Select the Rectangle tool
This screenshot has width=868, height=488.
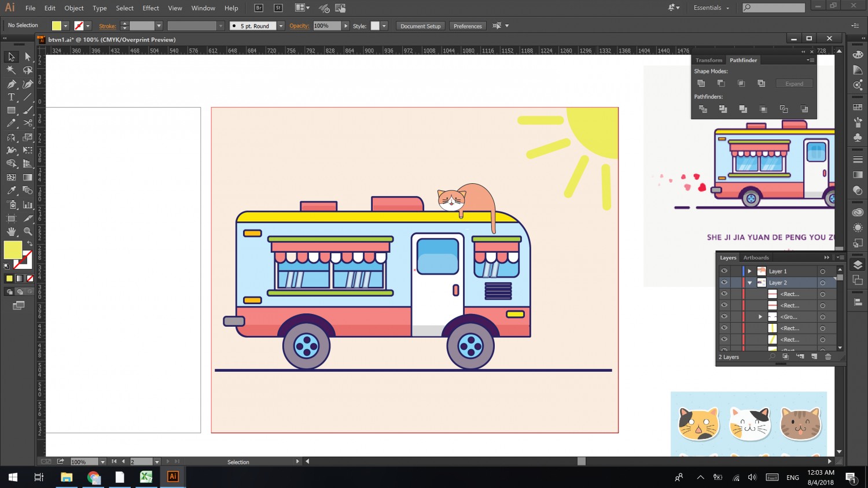click(11, 110)
